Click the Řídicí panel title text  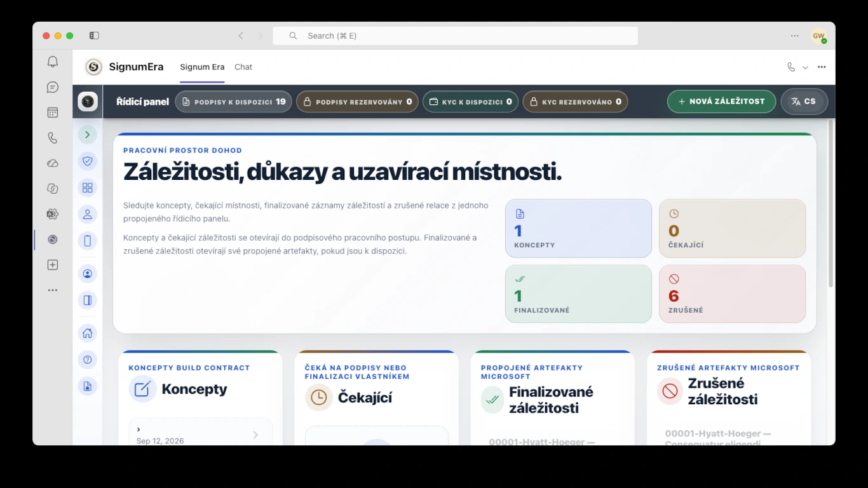coord(143,102)
